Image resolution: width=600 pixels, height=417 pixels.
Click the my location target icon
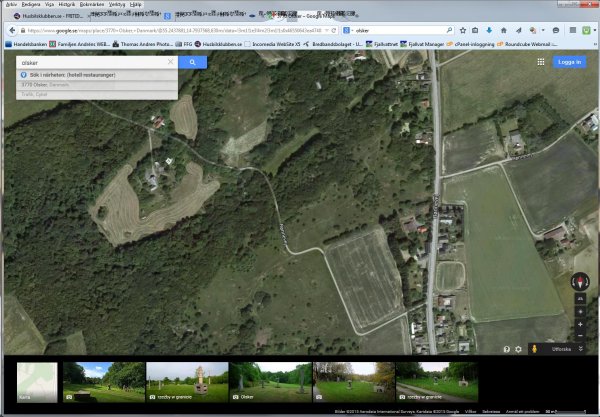pyautogui.click(x=580, y=312)
